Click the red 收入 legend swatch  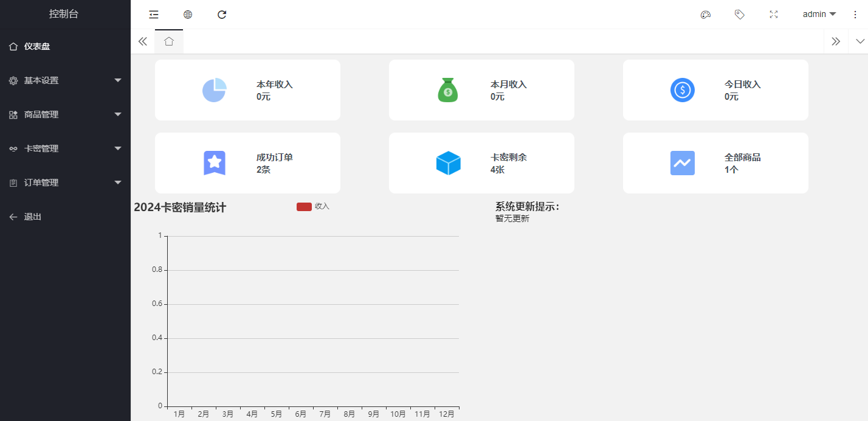click(x=304, y=206)
